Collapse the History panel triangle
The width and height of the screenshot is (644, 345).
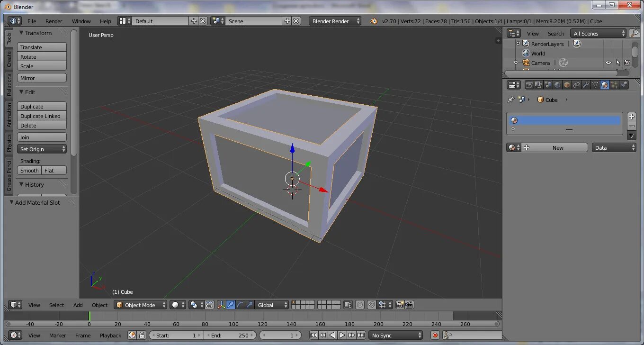coord(21,184)
